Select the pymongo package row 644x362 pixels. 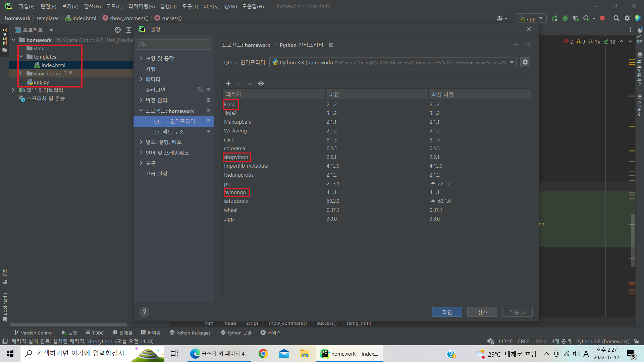pos(235,192)
